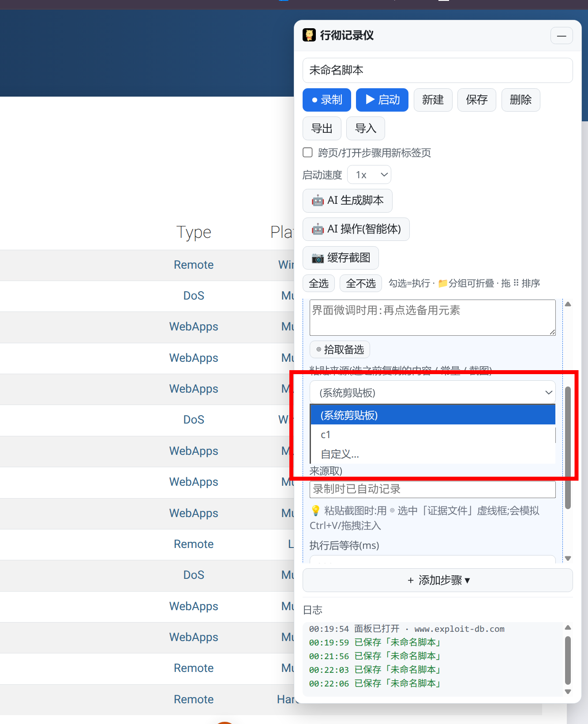Click the 拾取备选 picker target button
588x724 pixels.
[340, 350]
